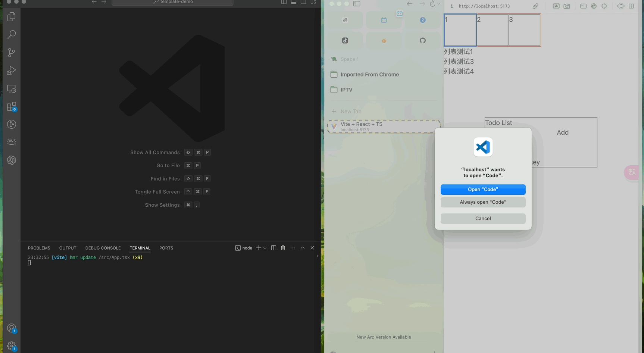Screen dimensions: 644x353
Task: Open terminal views and more actions menu
Action: click(x=293, y=248)
